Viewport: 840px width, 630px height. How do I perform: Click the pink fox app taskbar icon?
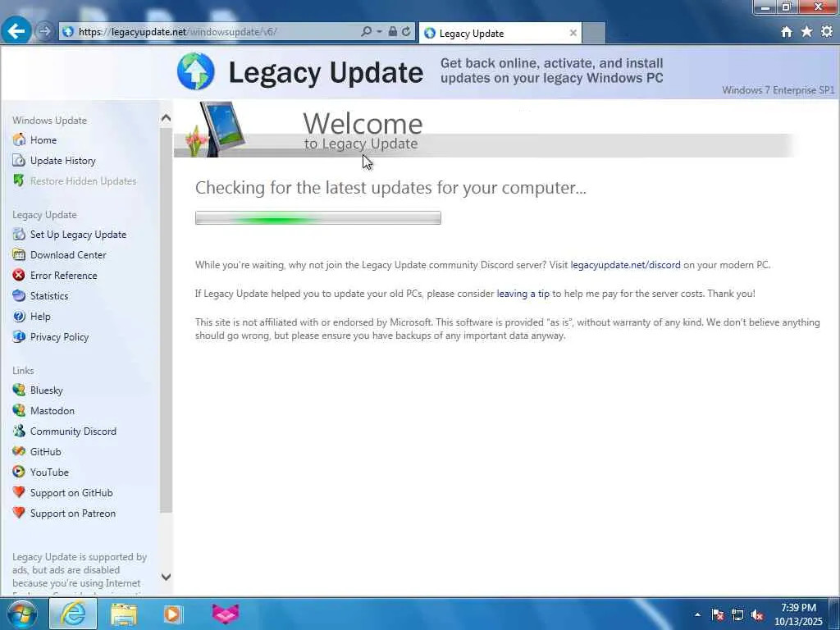[226, 614]
